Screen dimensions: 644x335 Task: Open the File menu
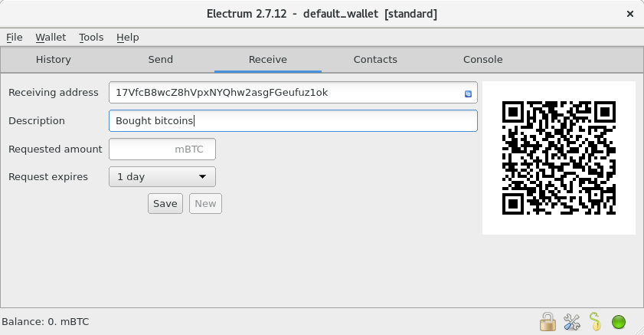[x=15, y=37]
